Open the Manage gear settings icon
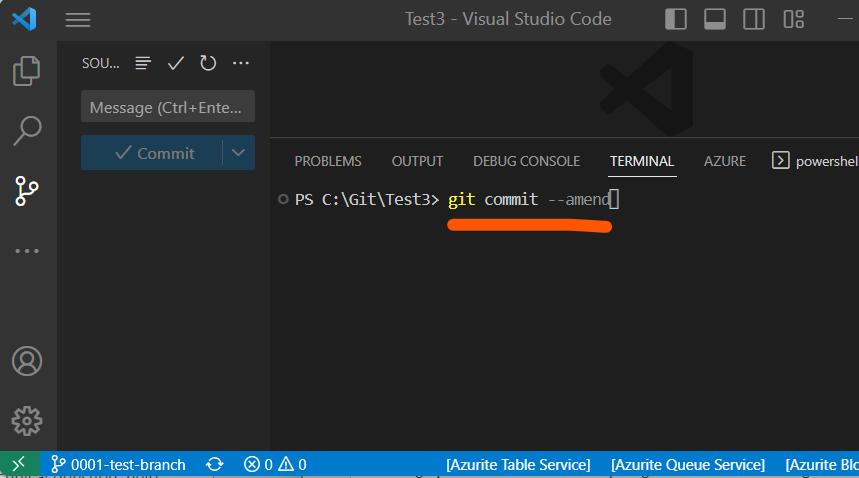The image size is (859, 478). point(27,421)
